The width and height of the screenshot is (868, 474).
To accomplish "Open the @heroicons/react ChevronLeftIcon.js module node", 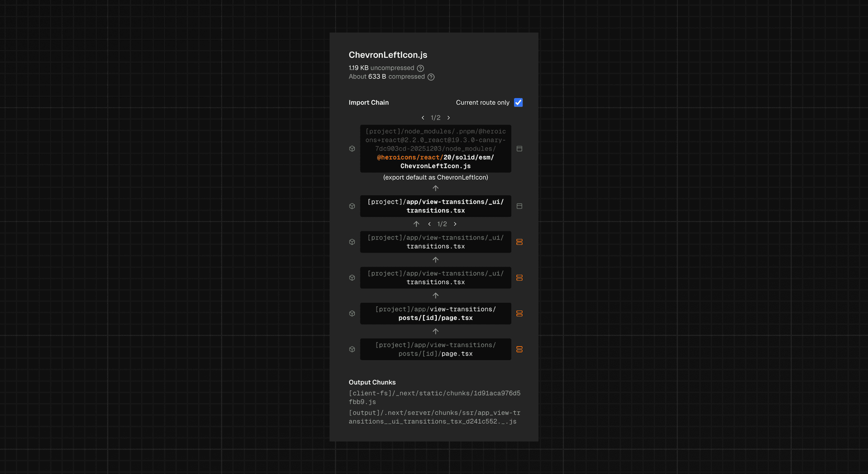I will 435,149.
